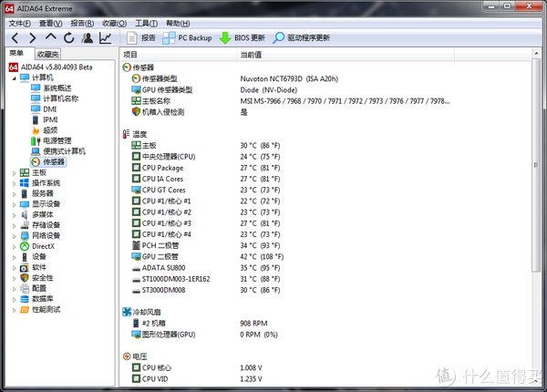Click the scrollbar up arrow
The image size is (547, 392).
[x=536, y=54]
